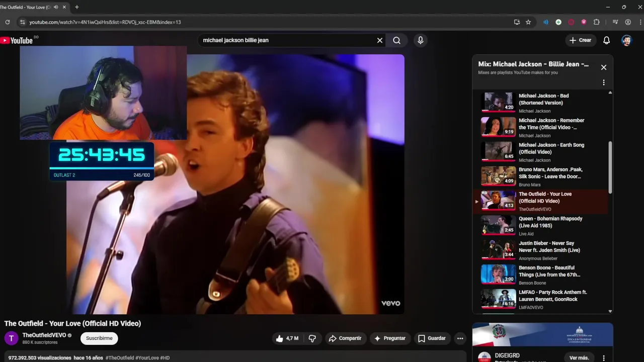Click the Earth Song video thumbnail
The height and width of the screenshot is (362, 644).
499,152
